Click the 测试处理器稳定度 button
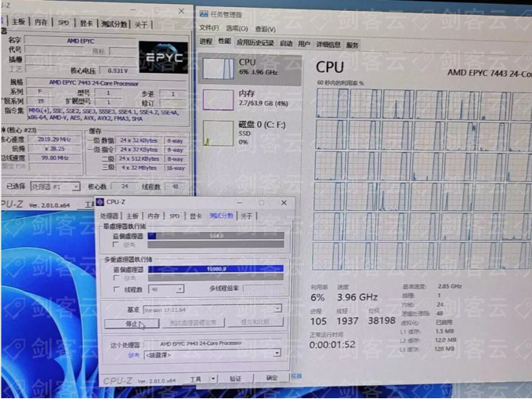Image resolution: width=532 pixels, height=399 pixels. 193,323
